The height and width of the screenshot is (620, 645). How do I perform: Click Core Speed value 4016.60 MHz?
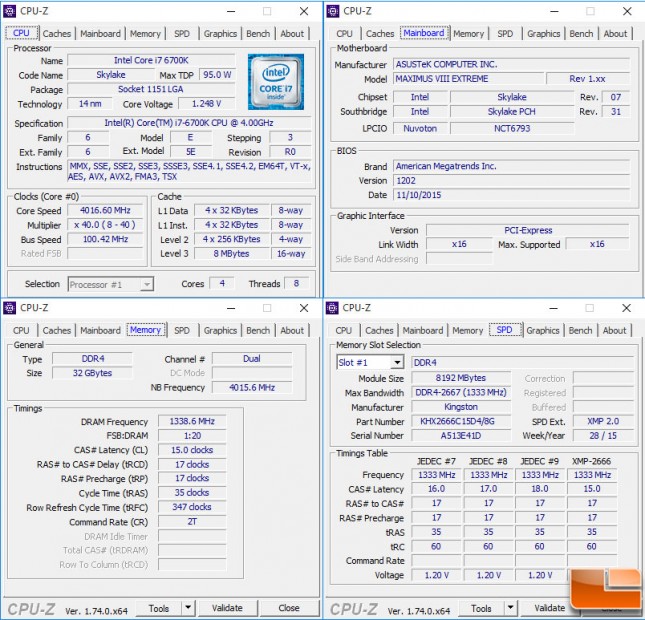[105, 210]
